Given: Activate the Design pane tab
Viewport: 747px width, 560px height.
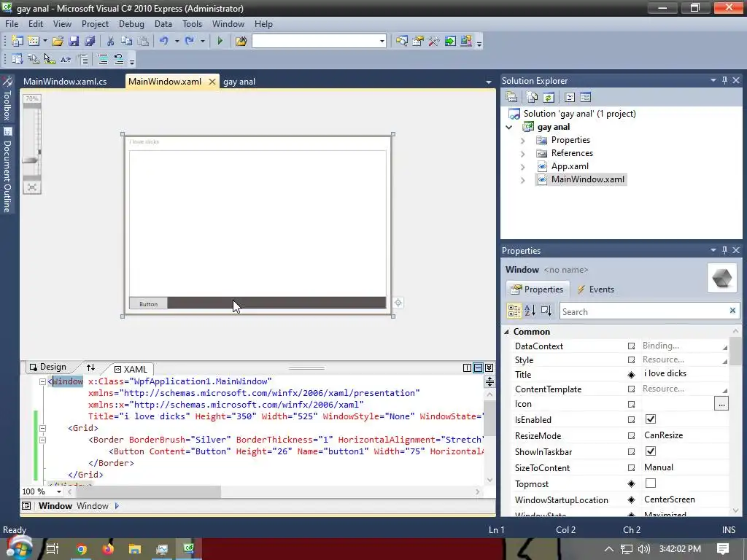Looking at the screenshot, I should 48,367.
